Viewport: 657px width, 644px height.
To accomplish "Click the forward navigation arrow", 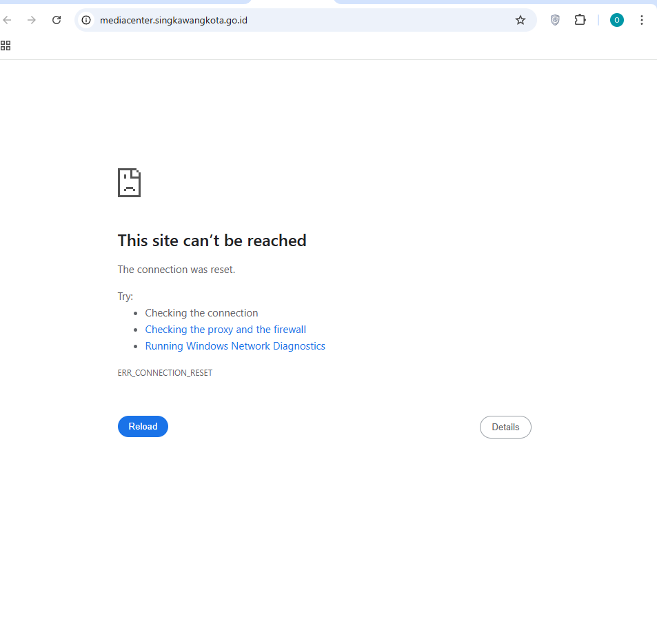I will 32,20.
